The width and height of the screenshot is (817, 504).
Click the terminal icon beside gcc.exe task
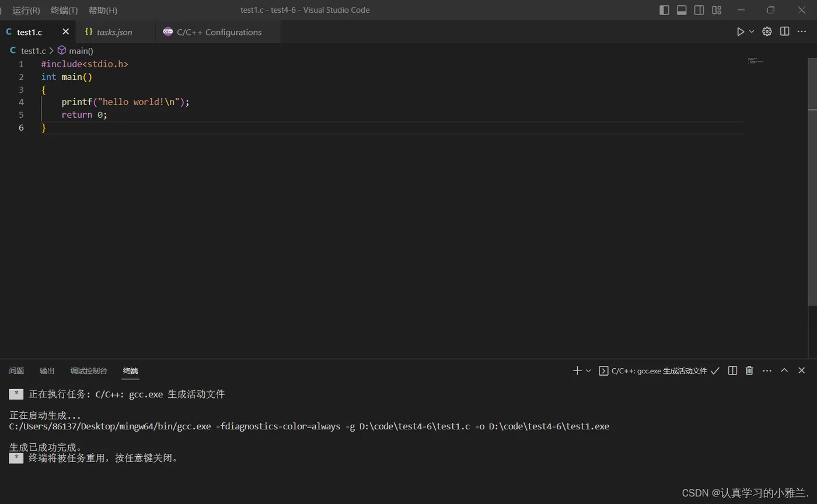point(603,370)
